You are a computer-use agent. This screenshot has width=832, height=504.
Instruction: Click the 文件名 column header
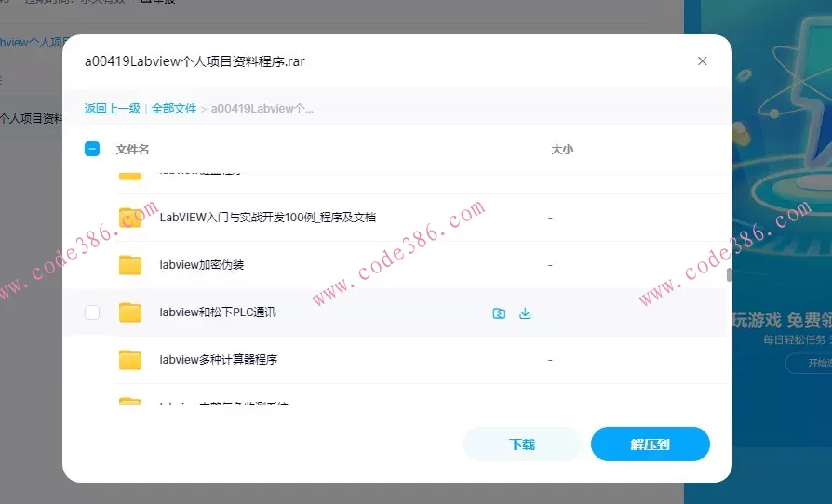click(133, 150)
